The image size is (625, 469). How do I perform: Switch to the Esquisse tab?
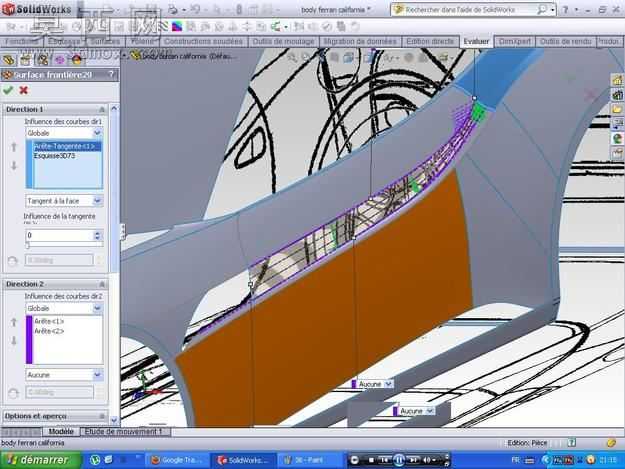(64, 41)
